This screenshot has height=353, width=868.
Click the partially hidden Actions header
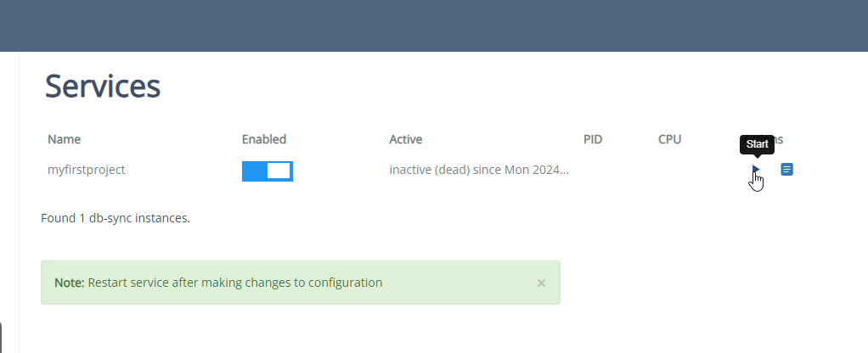click(777, 139)
